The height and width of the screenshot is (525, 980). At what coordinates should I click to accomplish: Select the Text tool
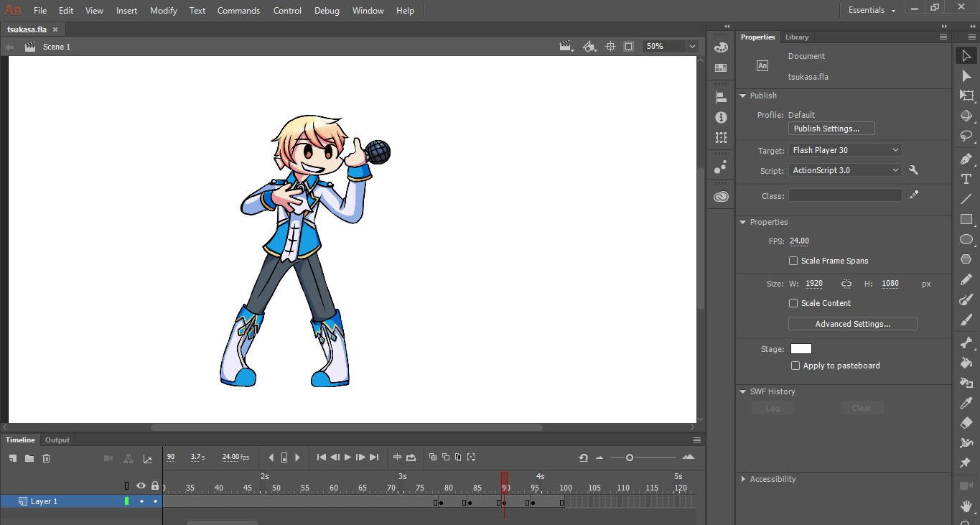click(x=966, y=179)
